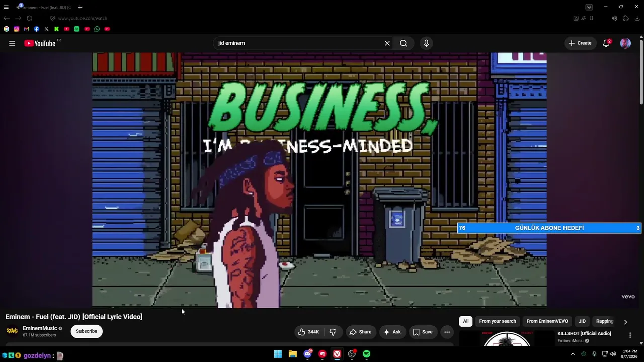This screenshot has height=362, width=644.
Task: Open Discord from the taskbar
Action: point(307,354)
